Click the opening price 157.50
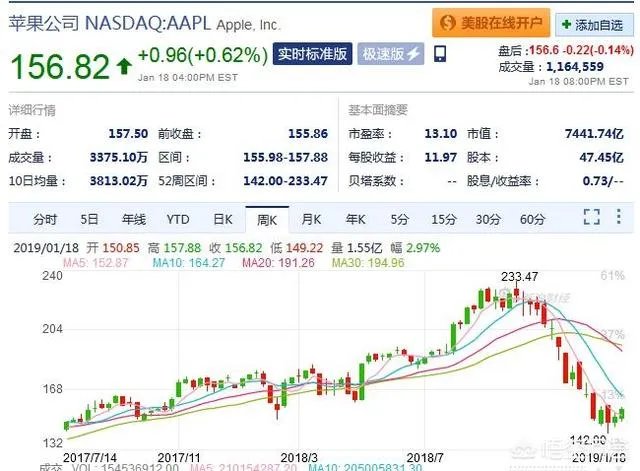Screen dimensions: 640x471 (128, 133)
